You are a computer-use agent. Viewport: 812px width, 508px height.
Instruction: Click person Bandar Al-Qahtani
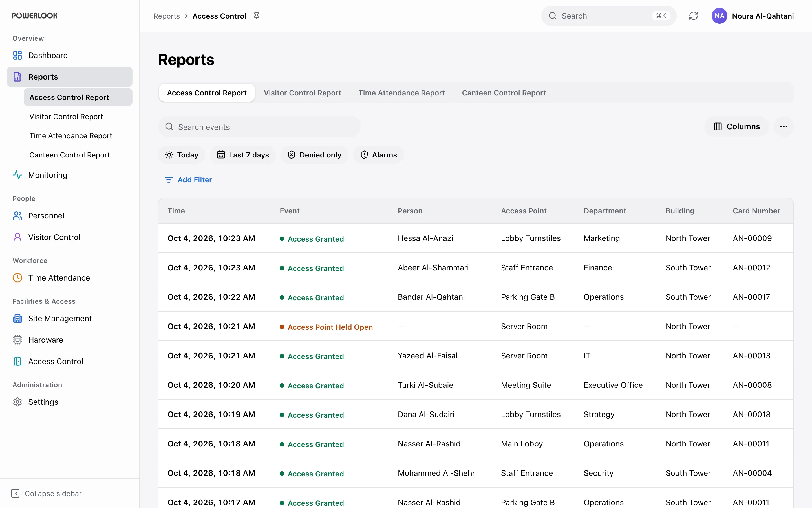431,297
